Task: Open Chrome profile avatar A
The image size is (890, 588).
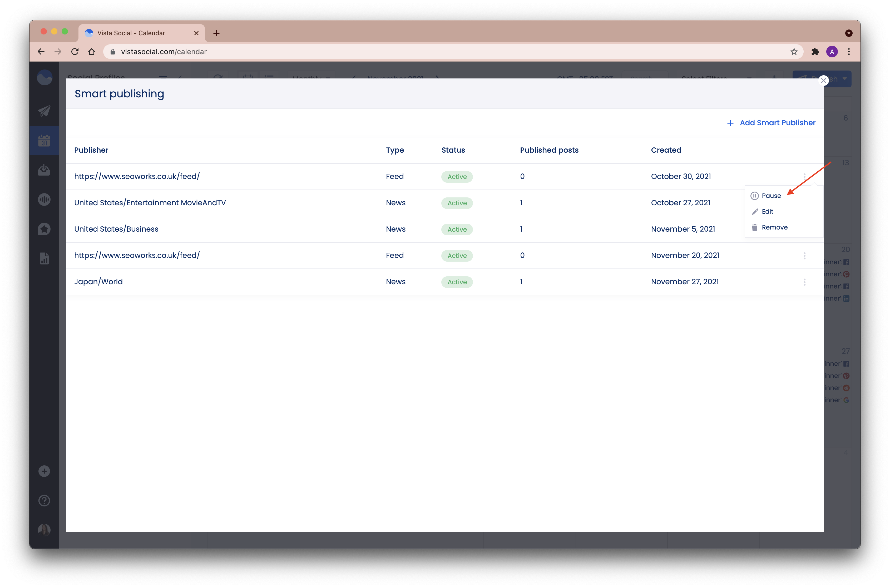Action: tap(832, 52)
